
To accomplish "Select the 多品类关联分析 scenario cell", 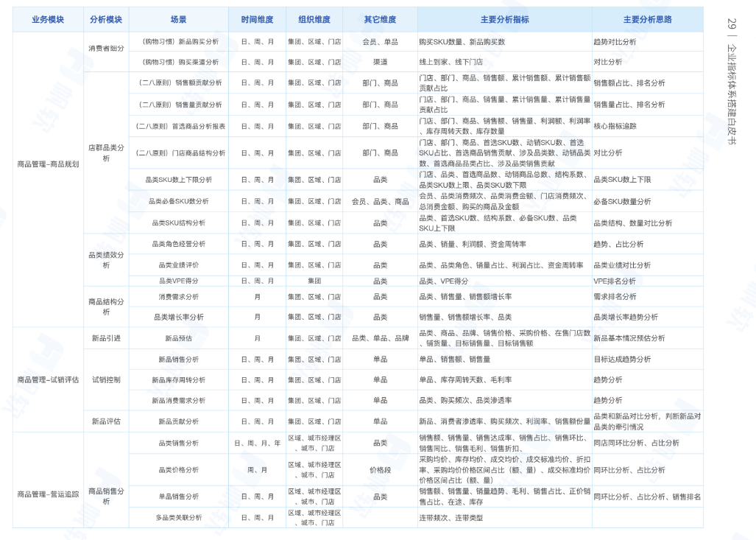I will pos(178,518).
